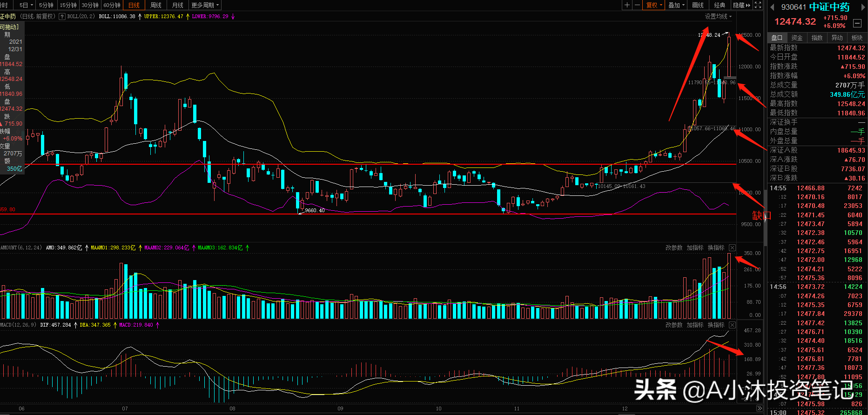Viewport: 868px width, 415px height.
Task: Enter fullscreen chart view icon
Action: tap(758, 5)
